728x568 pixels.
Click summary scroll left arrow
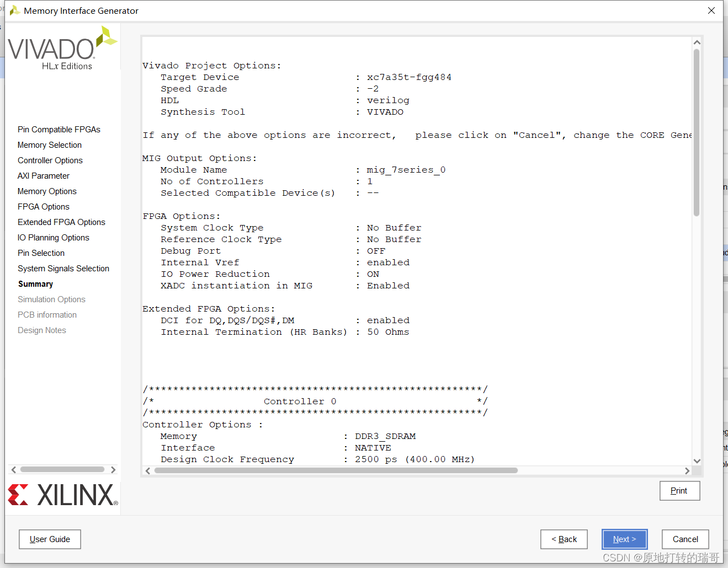point(147,471)
